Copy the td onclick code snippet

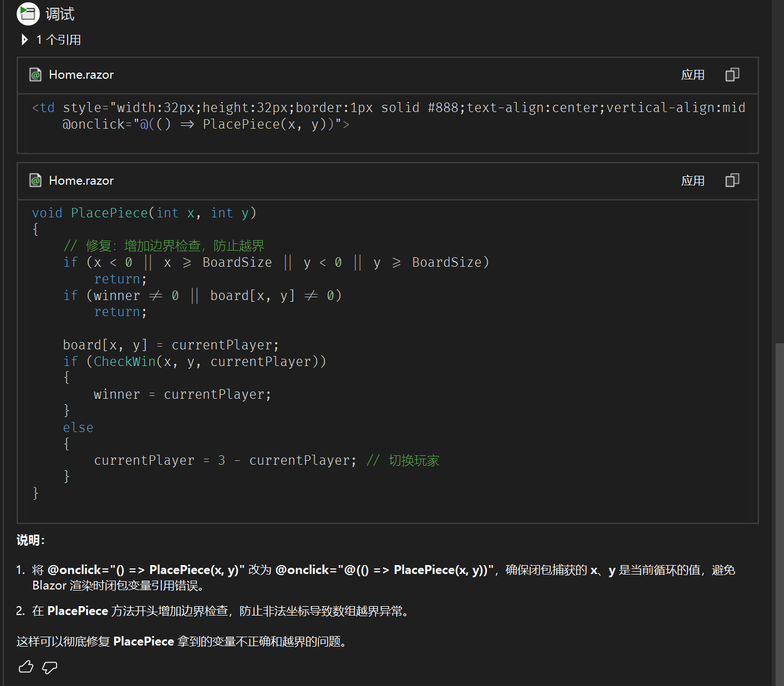(x=732, y=75)
